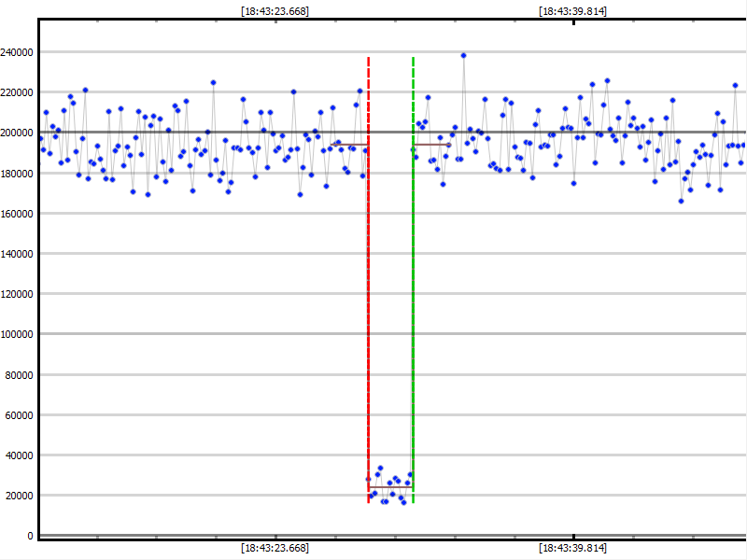Click the top-right 18:43:39.814 timestamp label
The height and width of the screenshot is (560, 747).
tap(572, 11)
